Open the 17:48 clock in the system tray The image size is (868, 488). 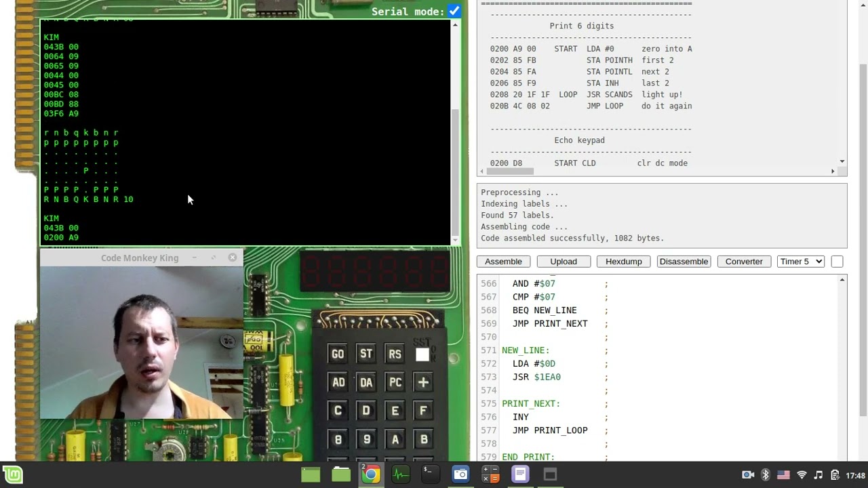pos(856,475)
